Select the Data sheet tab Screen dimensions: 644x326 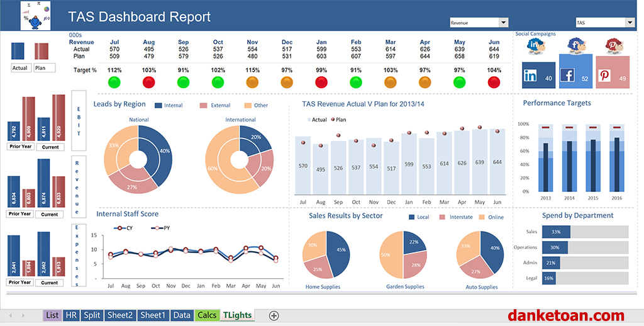tap(182, 315)
